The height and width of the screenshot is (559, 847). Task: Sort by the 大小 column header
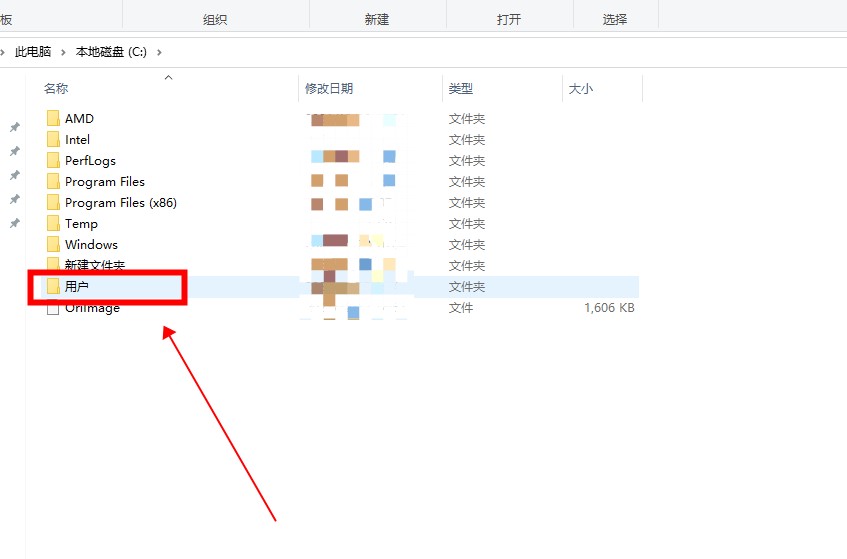(x=581, y=89)
